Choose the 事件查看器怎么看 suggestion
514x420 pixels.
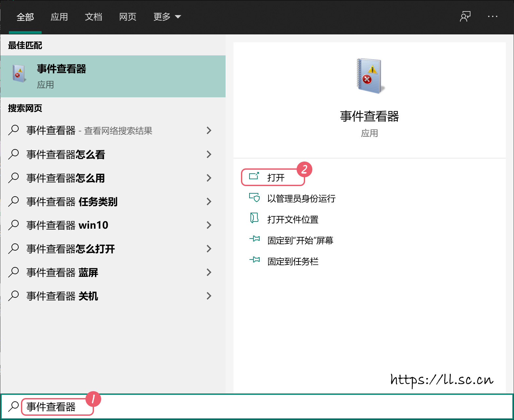click(113, 154)
